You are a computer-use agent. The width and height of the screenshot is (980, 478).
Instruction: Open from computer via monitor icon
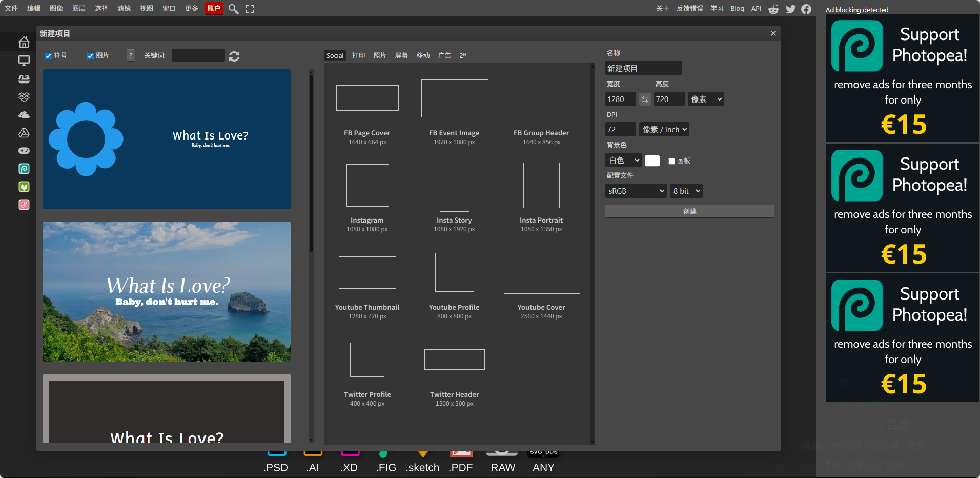point(24,61)
